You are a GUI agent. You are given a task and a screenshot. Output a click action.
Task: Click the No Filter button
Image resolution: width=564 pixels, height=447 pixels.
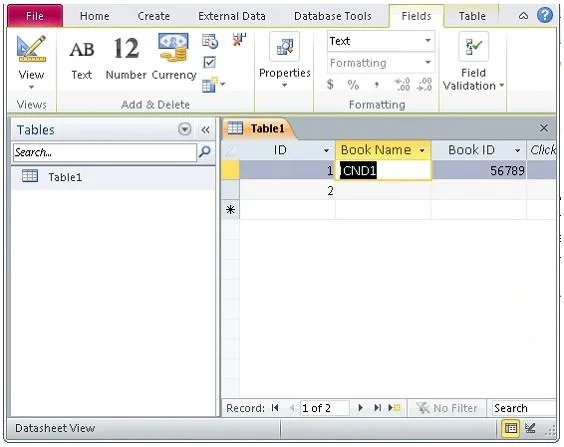[x=446, y=408]
